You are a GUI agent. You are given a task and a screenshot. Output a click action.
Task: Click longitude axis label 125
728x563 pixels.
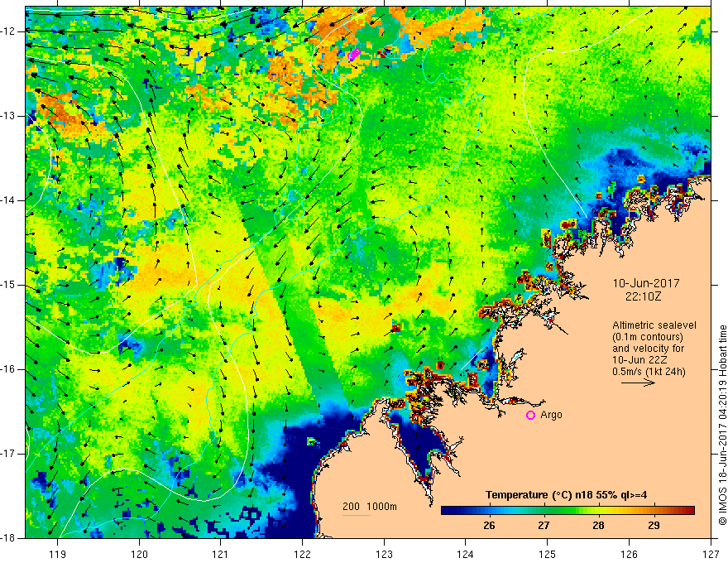(548, 554)
